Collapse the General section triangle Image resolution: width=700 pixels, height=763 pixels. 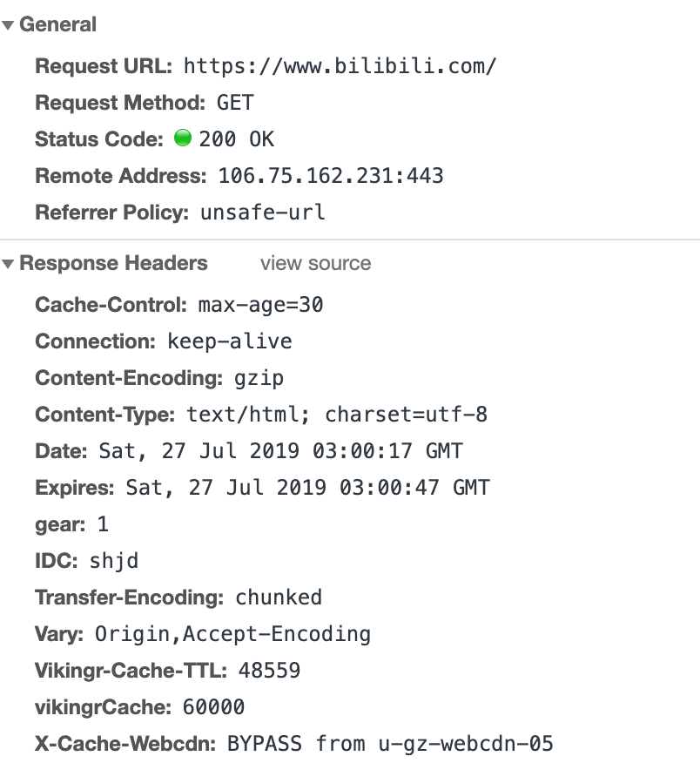7,25
